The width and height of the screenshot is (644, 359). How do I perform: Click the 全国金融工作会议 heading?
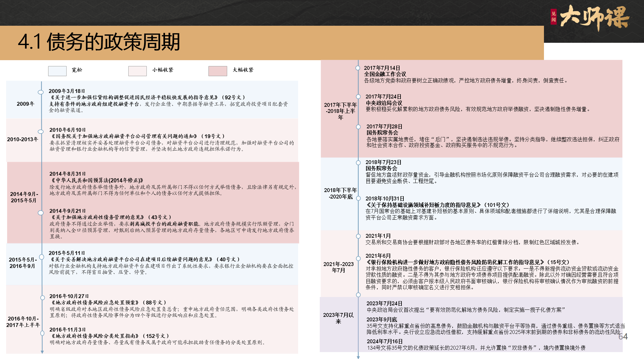click(385, 74)
